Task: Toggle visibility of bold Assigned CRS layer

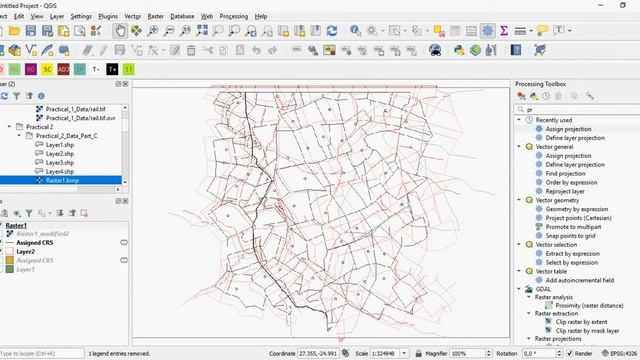Action: tap(2, 243)
